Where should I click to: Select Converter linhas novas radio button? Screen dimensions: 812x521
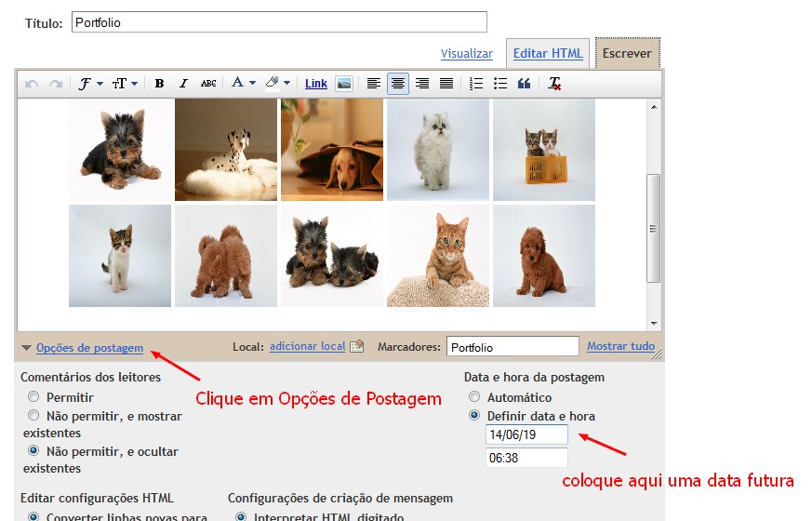click(x=33, y=516)
